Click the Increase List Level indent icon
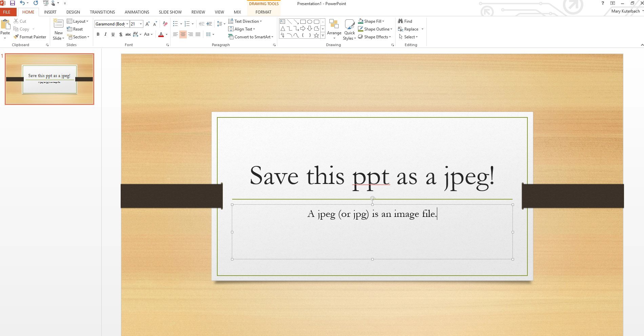This screenshot has width=644, height=336. (x=209, y=24)
